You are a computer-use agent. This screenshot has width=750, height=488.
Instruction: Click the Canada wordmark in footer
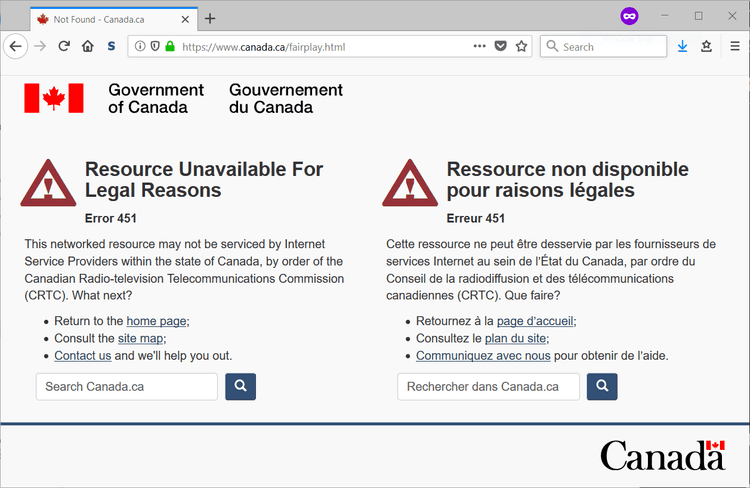pos(663,455)
